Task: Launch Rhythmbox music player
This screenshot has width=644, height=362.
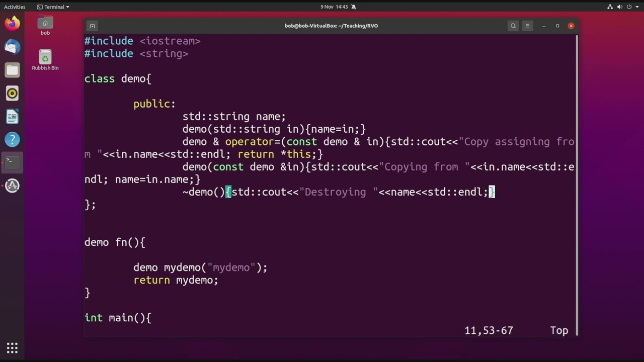Action: click(12, 93)
